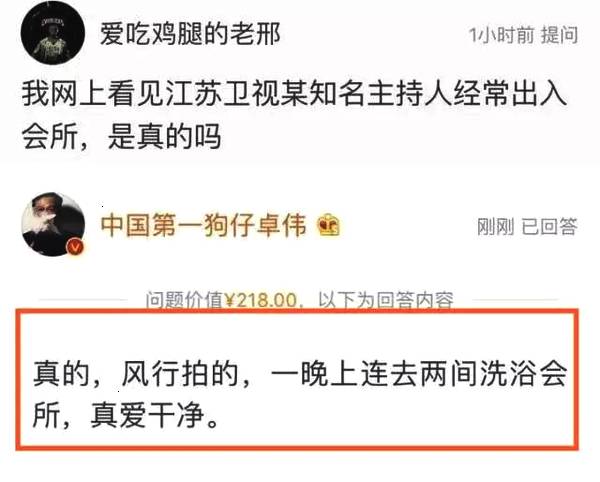600x482 pixels.
Task: Click 问题价值 label
Action: coord(184,300)
